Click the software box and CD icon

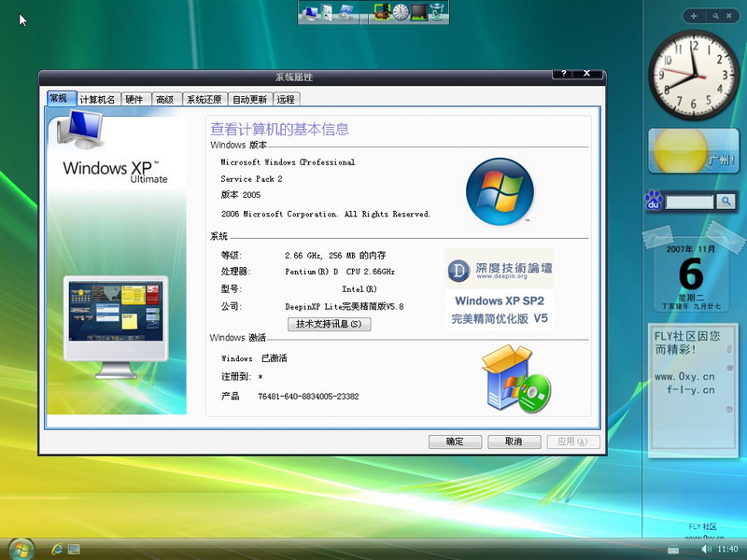click(x=516, y=379)
